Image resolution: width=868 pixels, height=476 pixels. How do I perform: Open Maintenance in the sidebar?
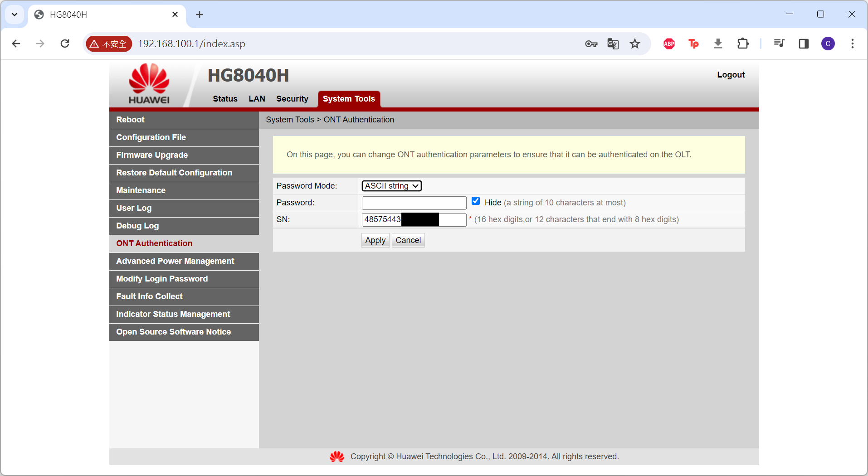pos(184,190)
